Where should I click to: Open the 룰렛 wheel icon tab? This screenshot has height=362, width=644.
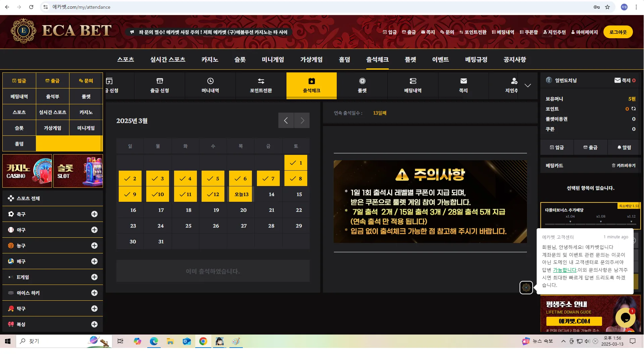point(362,85)
